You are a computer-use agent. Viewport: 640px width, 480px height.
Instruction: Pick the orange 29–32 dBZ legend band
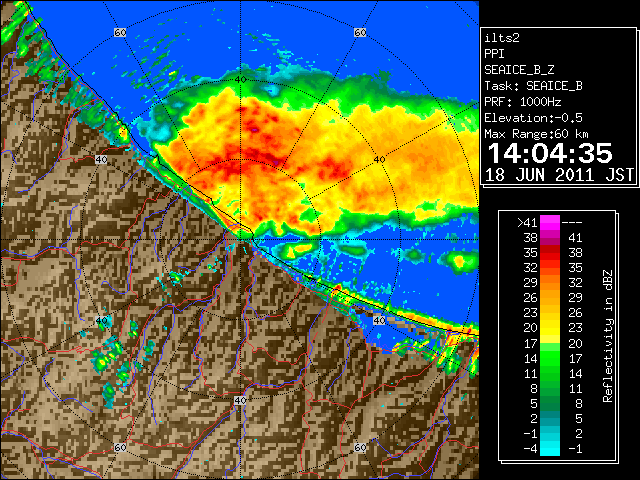[x=550, y=283]
